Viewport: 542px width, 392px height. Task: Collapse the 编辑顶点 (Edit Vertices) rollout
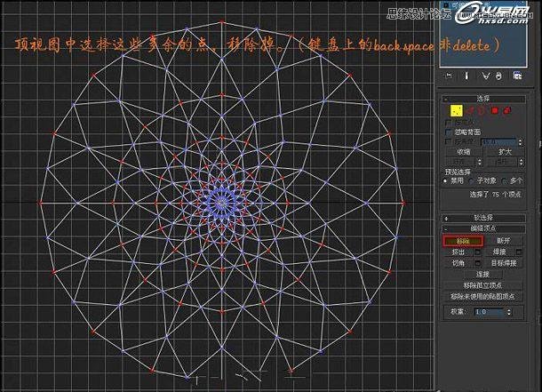tap(483, 228)
